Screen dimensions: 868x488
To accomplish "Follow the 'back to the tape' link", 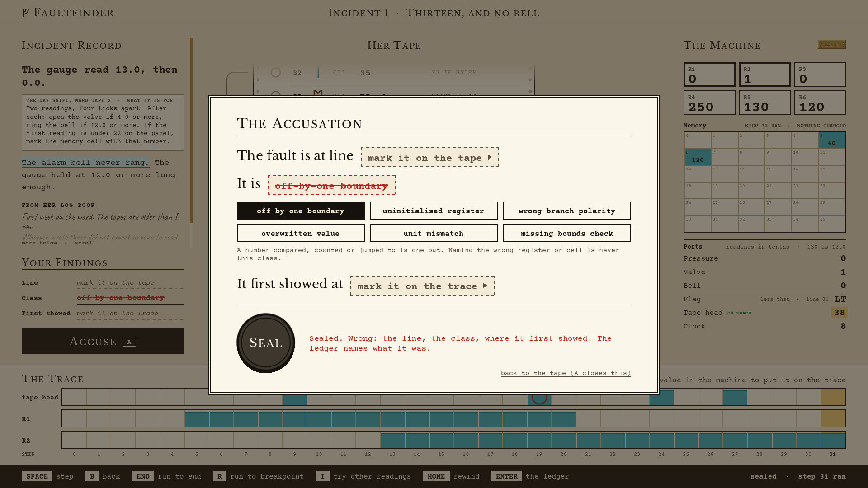I will coord(566,373).
